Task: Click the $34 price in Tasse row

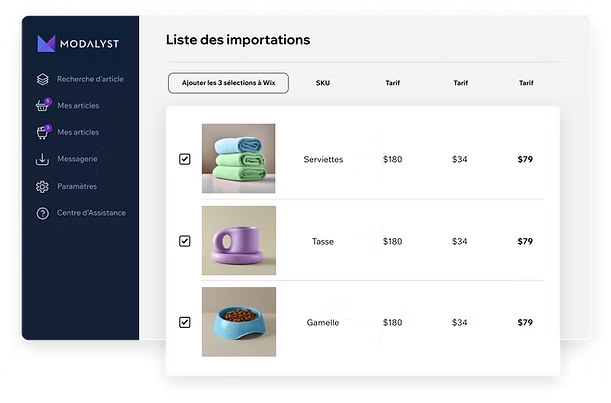Action: (459, 242)
